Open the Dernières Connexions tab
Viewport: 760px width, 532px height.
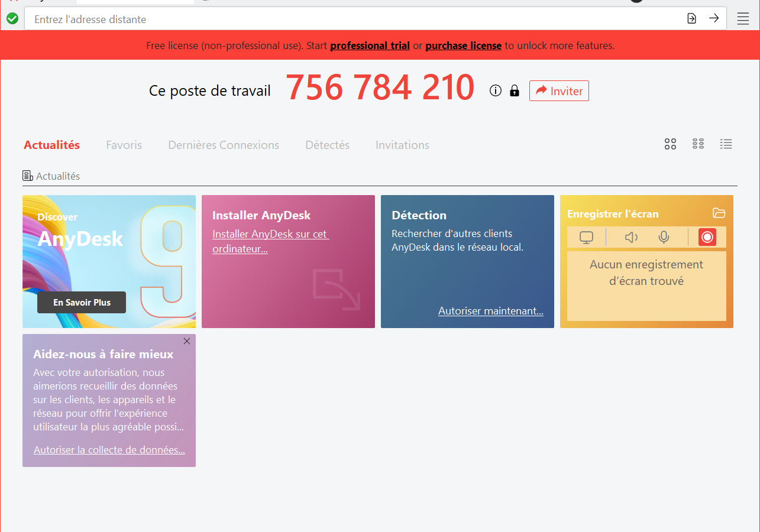[x=224, y=145]
